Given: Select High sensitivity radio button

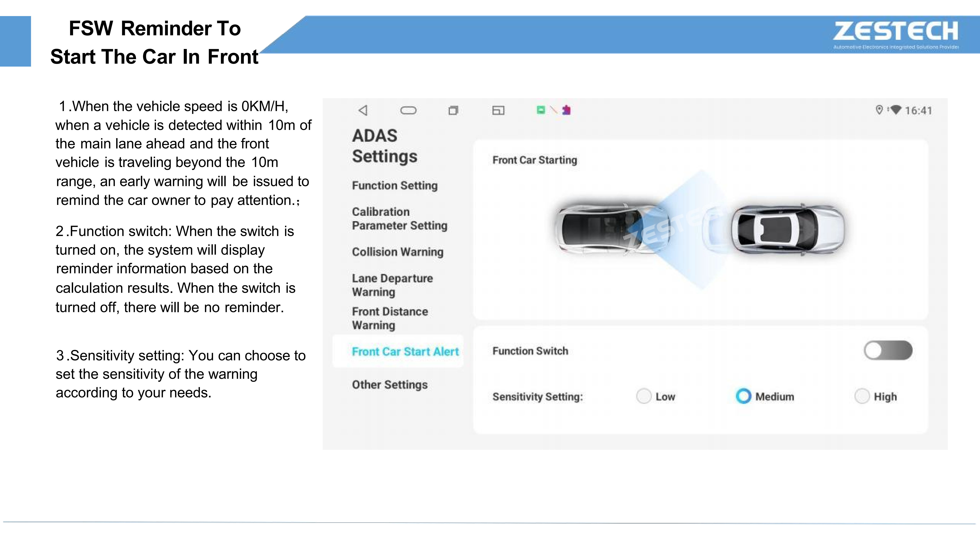Looking at the screenshot, I should (862, 396).
